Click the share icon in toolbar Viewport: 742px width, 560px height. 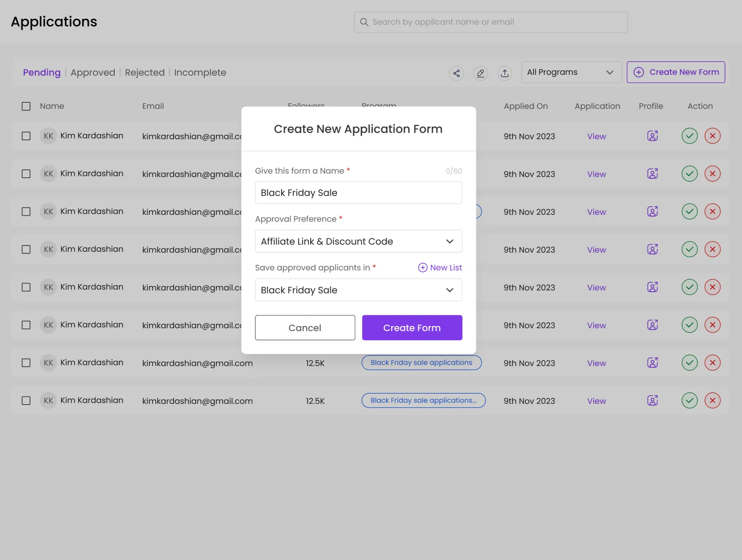(456, 73)
